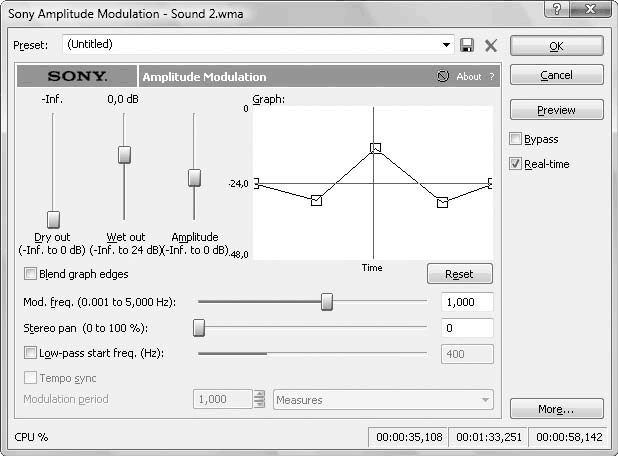Reset the amplitude graph
This screenshot has height=456, width=618.
(x=459, y=274)
